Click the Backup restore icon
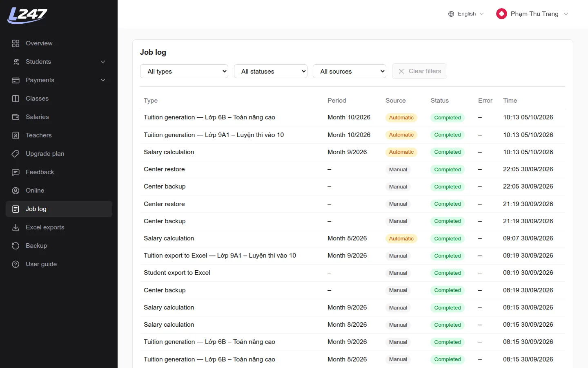 click(16, 246)
